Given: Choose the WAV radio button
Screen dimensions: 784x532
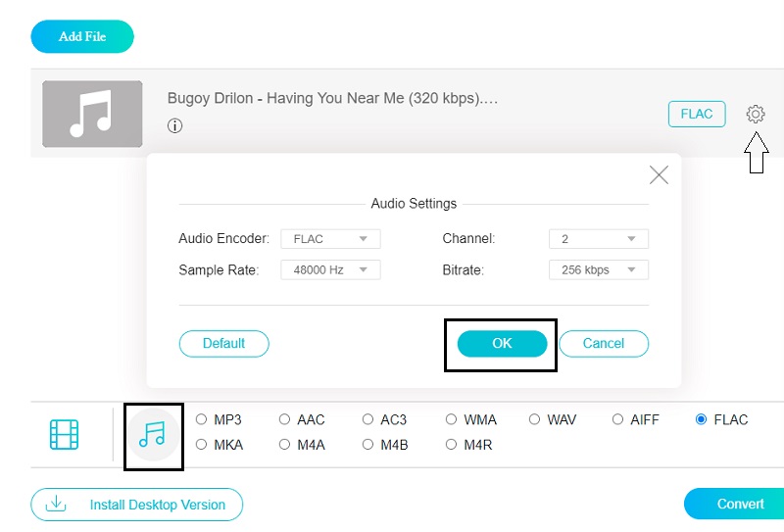Looking at the screenshot, I should pyautogui.click(x=535, y=419).
